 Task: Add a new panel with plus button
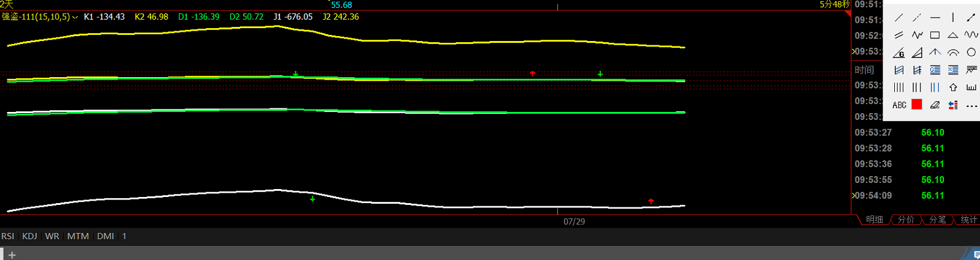tap(12, 254)
